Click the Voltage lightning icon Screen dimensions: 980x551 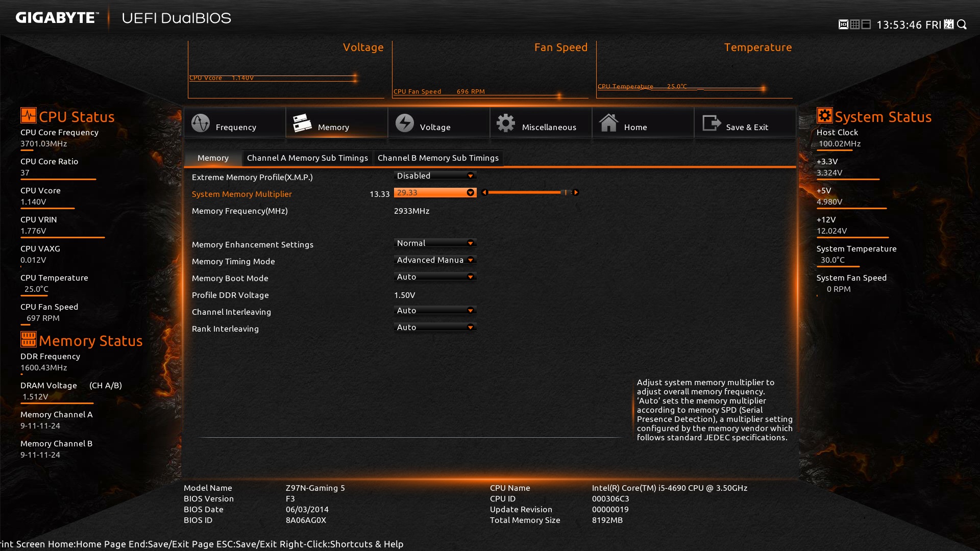405,123
